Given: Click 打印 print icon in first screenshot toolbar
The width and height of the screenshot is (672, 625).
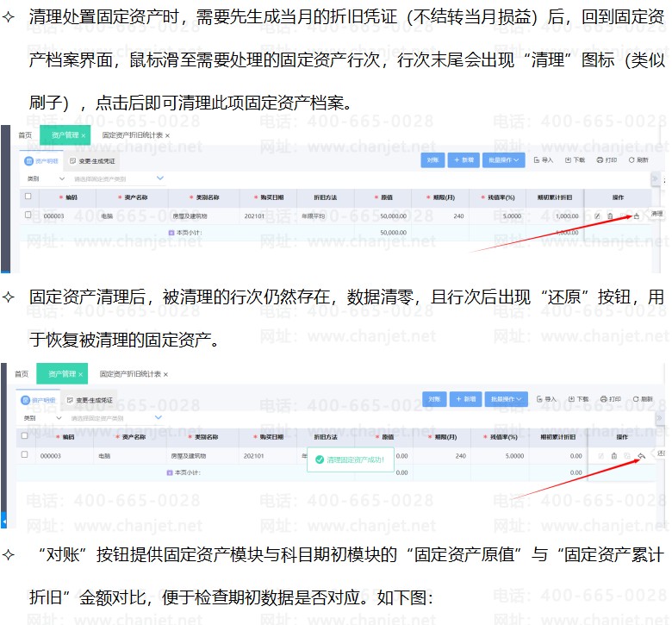Looking at the screenshot, I should pos(600,160).
